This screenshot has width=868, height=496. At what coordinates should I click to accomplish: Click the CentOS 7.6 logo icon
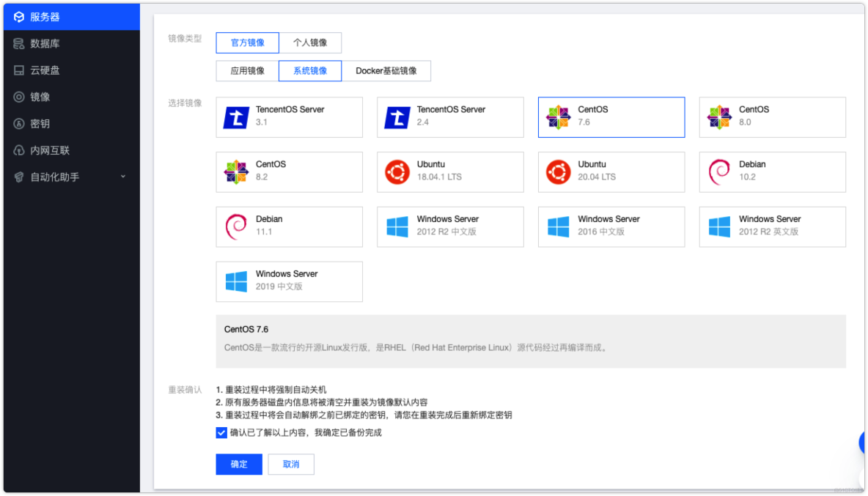558,117
